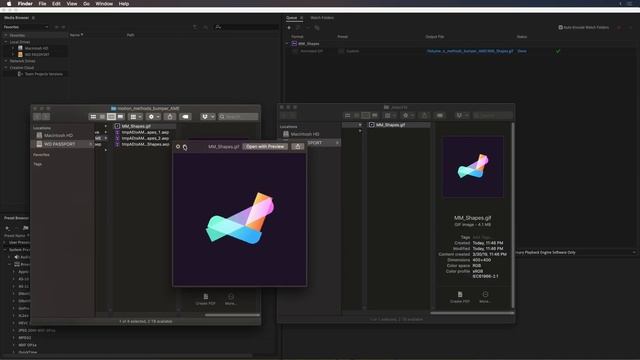This screenshot has width=640, height=360.
Task: Click the Media Browser filter icon
Action: pos(195,27)
